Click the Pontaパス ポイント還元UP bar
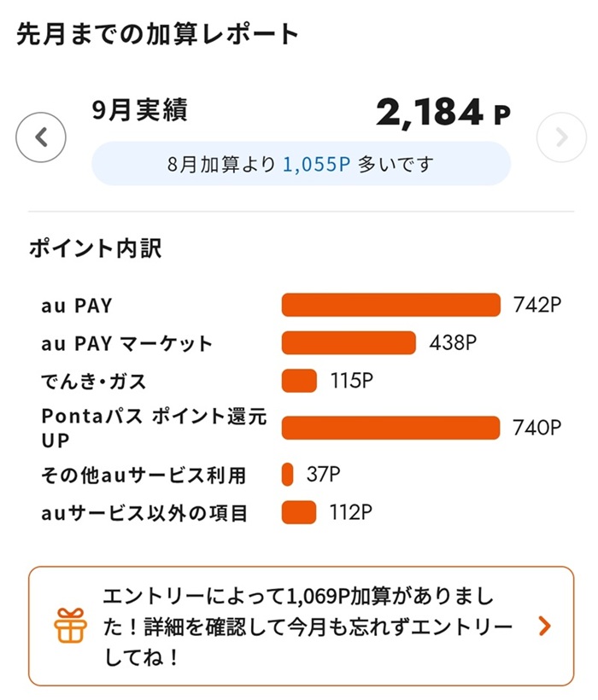598x700 pixels. click(390, 428)
